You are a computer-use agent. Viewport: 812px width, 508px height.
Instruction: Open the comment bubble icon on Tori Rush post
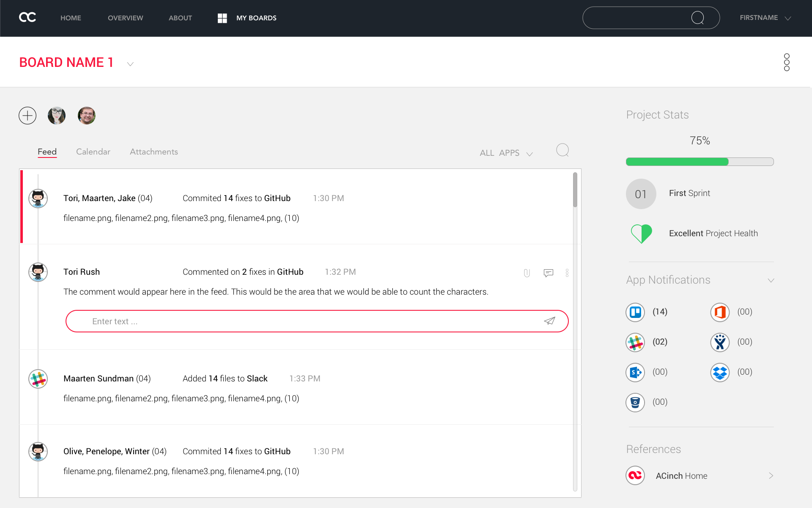[x=548, y=273]
